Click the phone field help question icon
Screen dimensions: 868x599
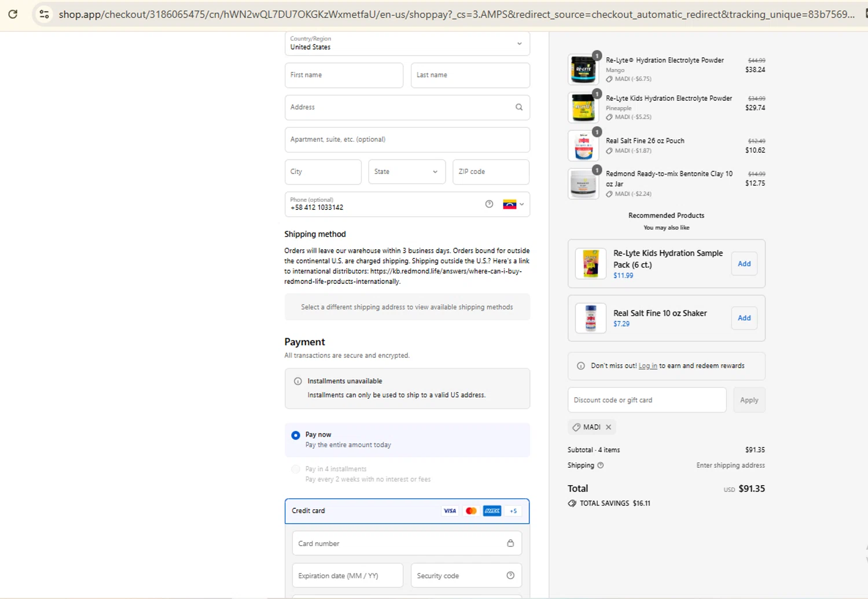point(489,204)
